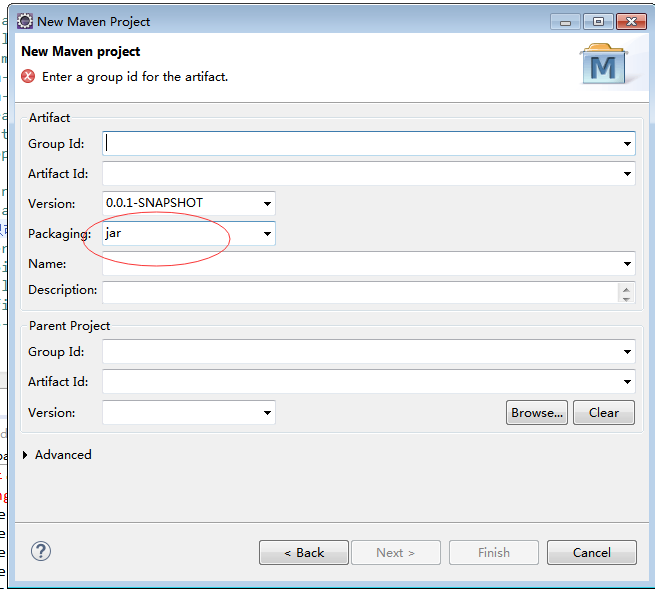Open the 0.0.1-SNAPSHOT version dropdown arrow

pos(267,204)
